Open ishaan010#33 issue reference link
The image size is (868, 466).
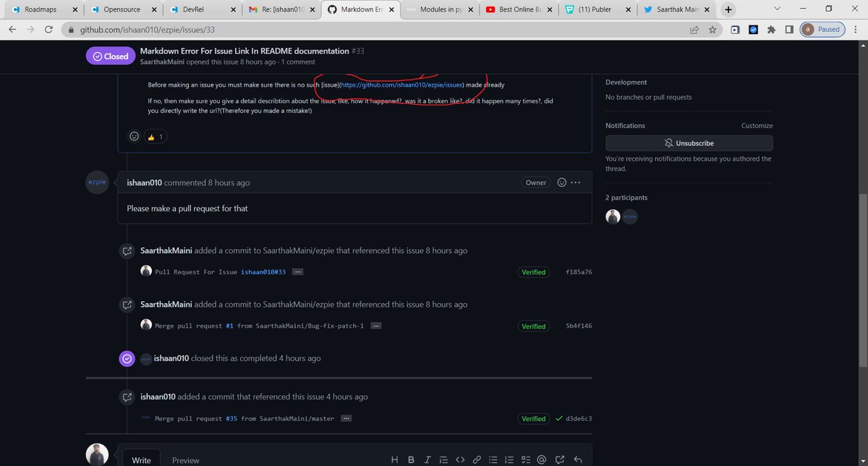pyautogui.click(x=263, y=272)
